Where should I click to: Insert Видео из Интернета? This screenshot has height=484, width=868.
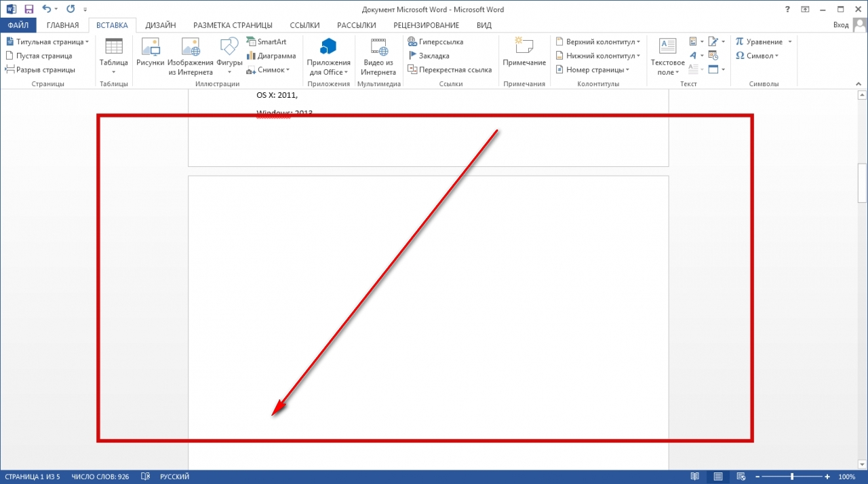378,56
